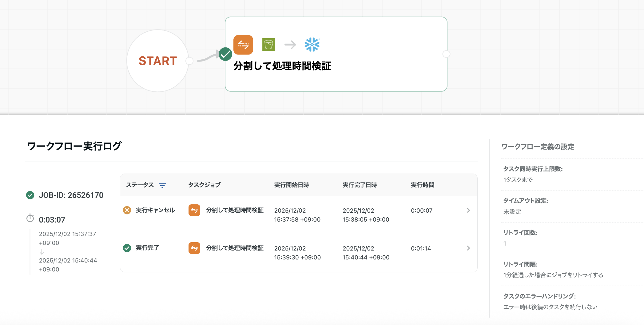Expand the cancelled job row chevron
644x325 pixels.
coord(468,210)
